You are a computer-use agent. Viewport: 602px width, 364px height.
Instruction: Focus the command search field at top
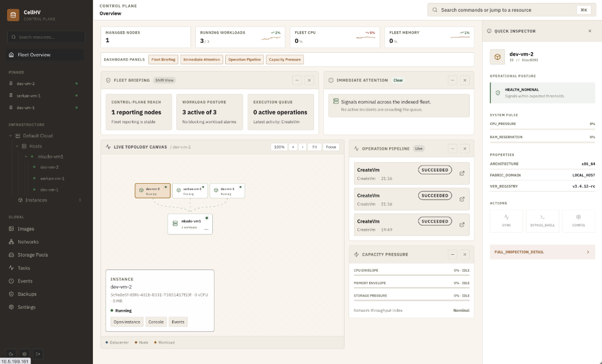[512, 10]
